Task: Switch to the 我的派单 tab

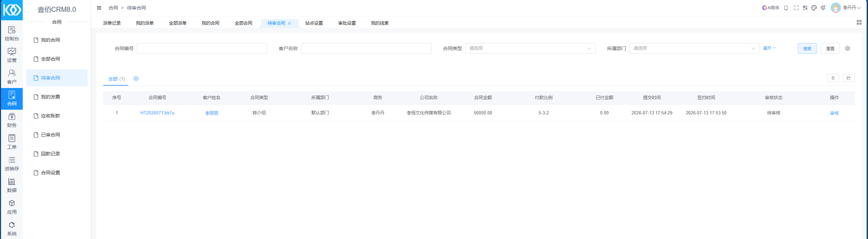Action: pyautogui.click(x=145, y=23)
